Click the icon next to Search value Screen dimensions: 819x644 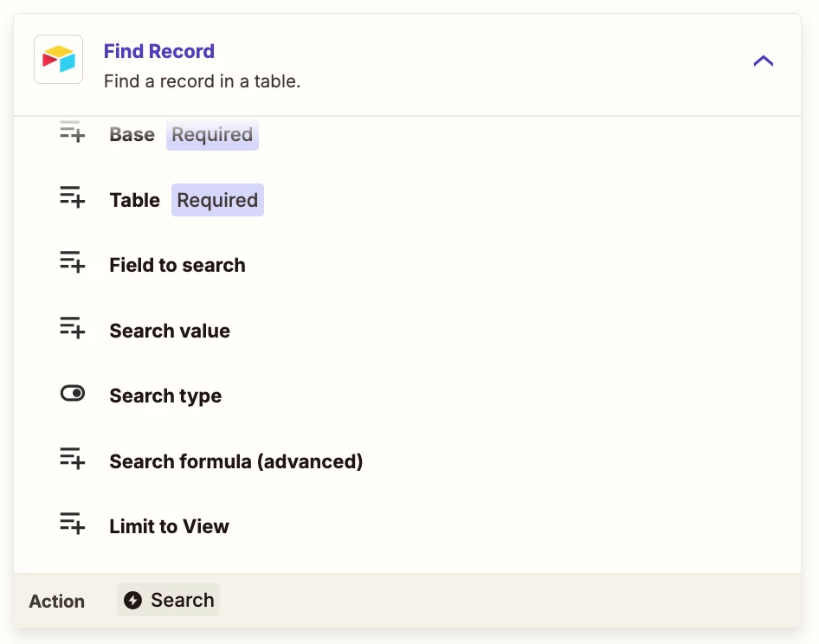point(72,328)
